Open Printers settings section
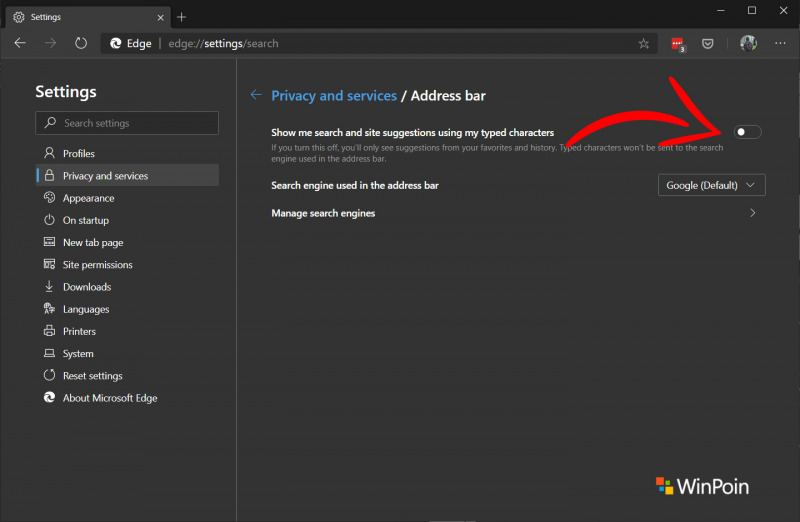800x522 pixels. tap(127, 331)
